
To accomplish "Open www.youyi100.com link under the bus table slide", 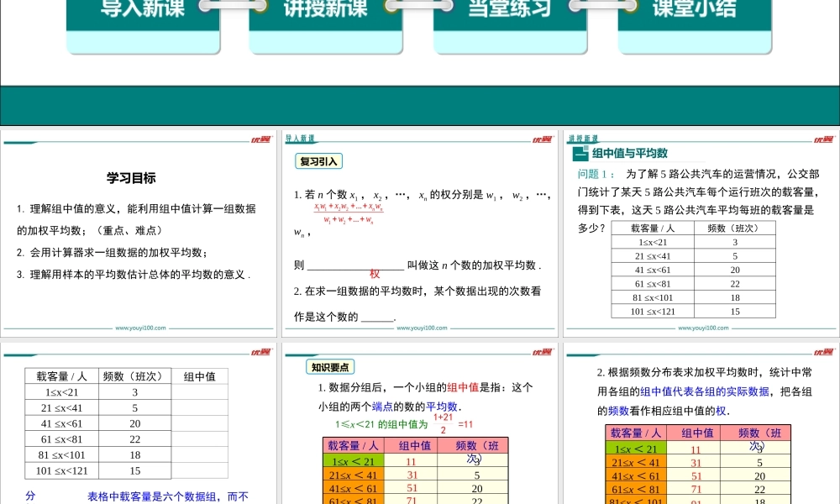I will pos(702,328).
